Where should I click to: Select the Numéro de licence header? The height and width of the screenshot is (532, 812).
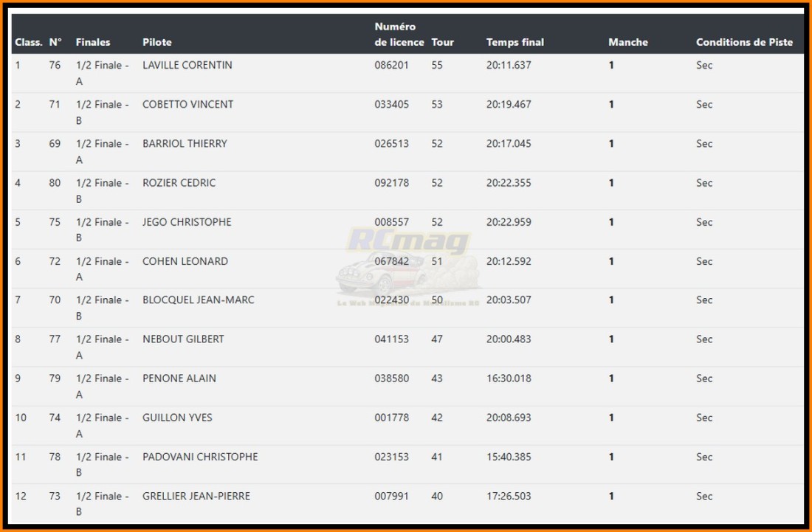point(399,35)
